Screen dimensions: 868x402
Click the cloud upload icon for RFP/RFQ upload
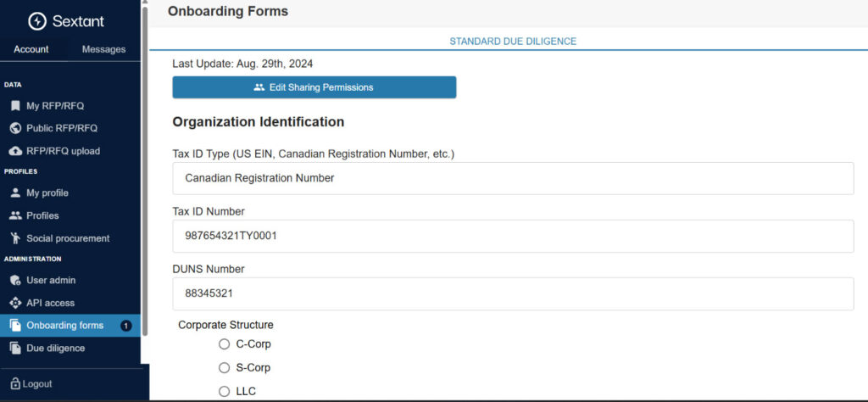point(15,151)
